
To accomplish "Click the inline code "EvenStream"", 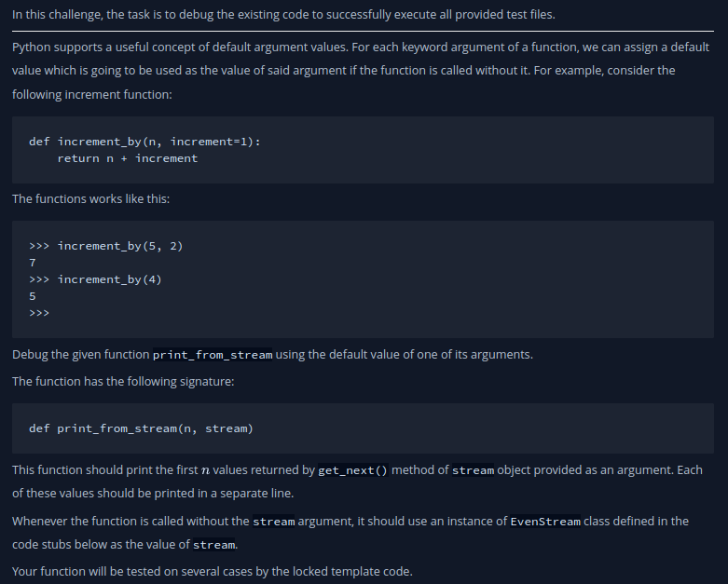I will point(545,522).
